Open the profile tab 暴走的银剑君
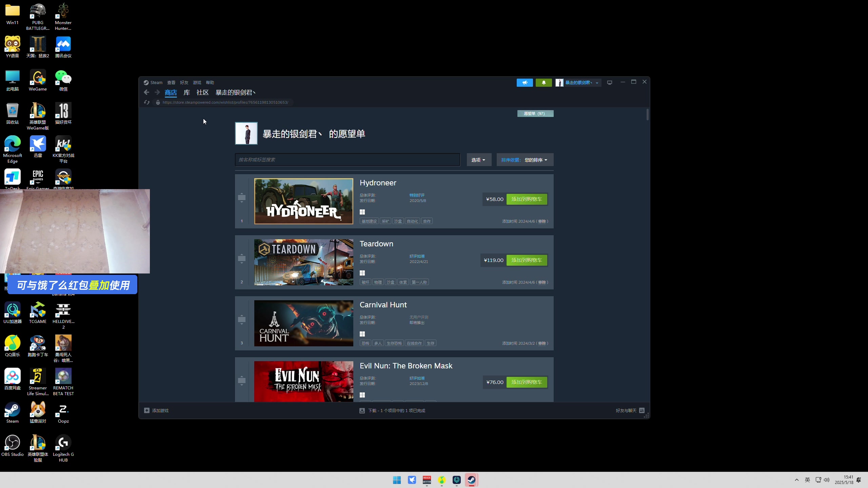Viewport: 868px width, 488px height. click(236, 93)
